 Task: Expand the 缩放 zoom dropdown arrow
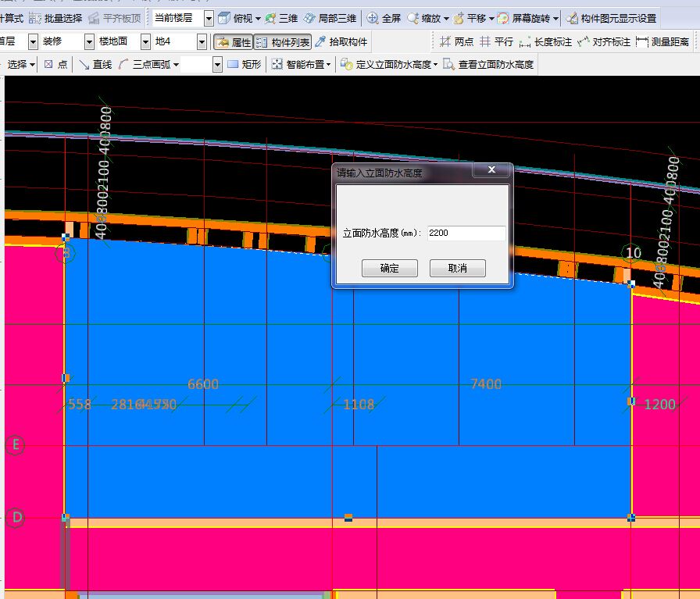pos(446,19)
